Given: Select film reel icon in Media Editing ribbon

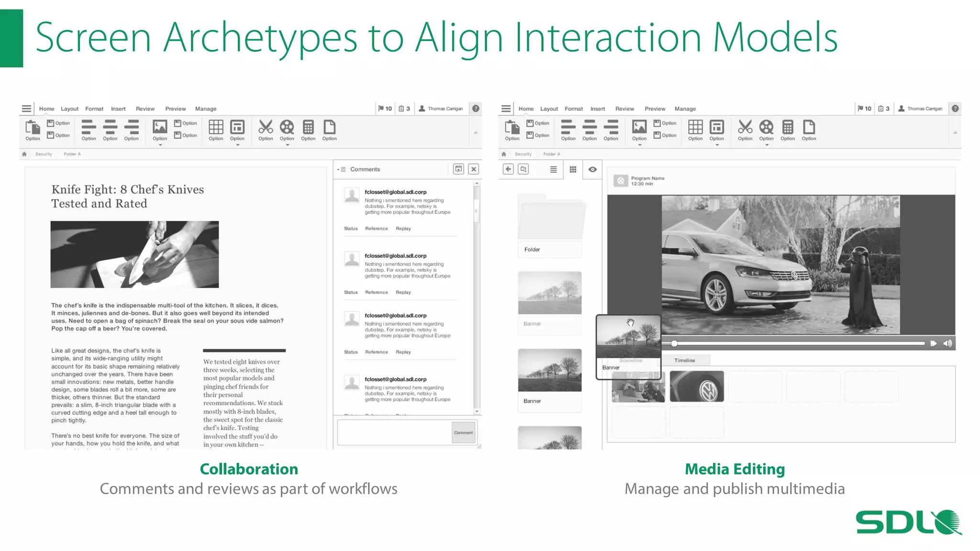Looking at the screenshot, I should coord(766,127).
